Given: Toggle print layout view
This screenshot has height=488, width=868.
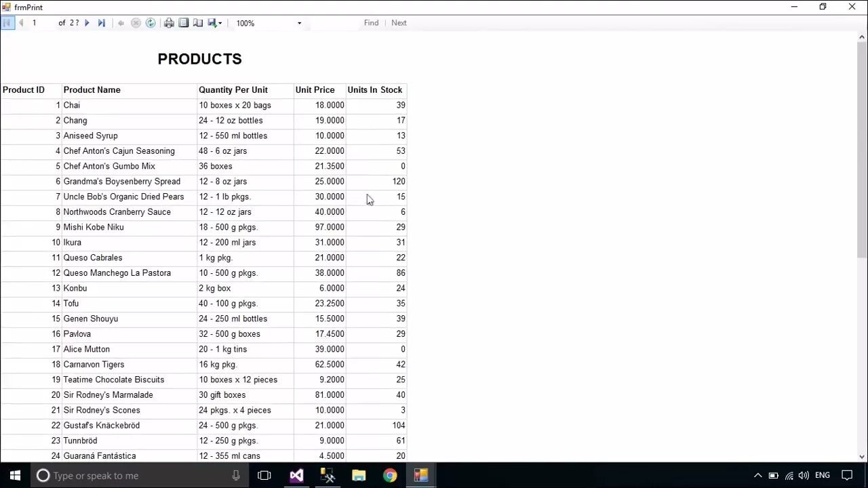Looking at the screenshot, I should pyautogui.click(x=184, y=23).
